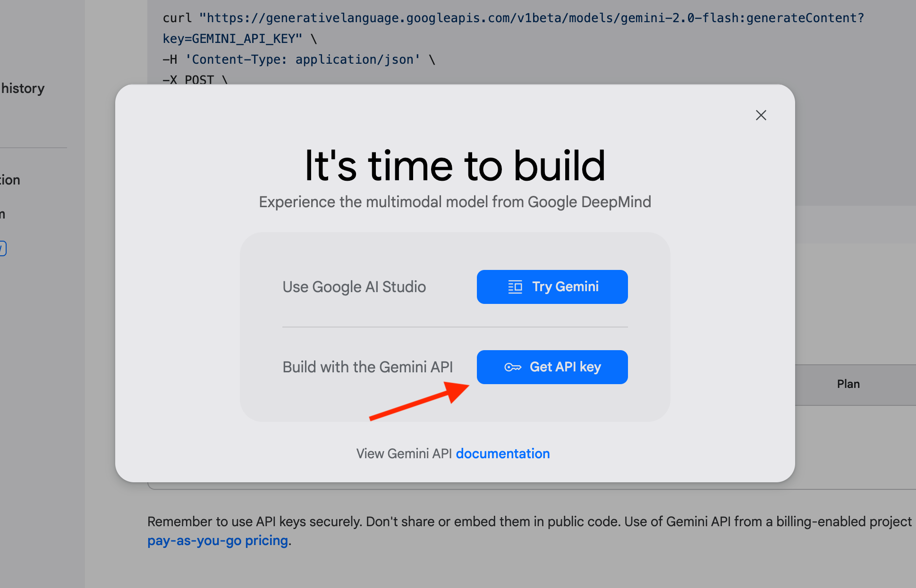The width and height of the screenshot is (916, 588).
Task: Select the history item in the sidebar
Action: pos(23,88)
